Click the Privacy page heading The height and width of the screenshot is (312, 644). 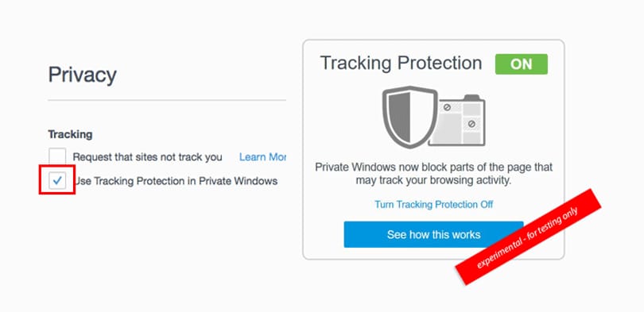[82, 75]
